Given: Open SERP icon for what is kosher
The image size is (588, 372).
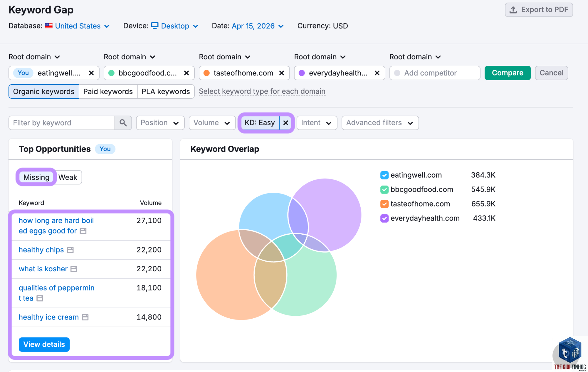Looking at the screenshot, I should point(74,269).
